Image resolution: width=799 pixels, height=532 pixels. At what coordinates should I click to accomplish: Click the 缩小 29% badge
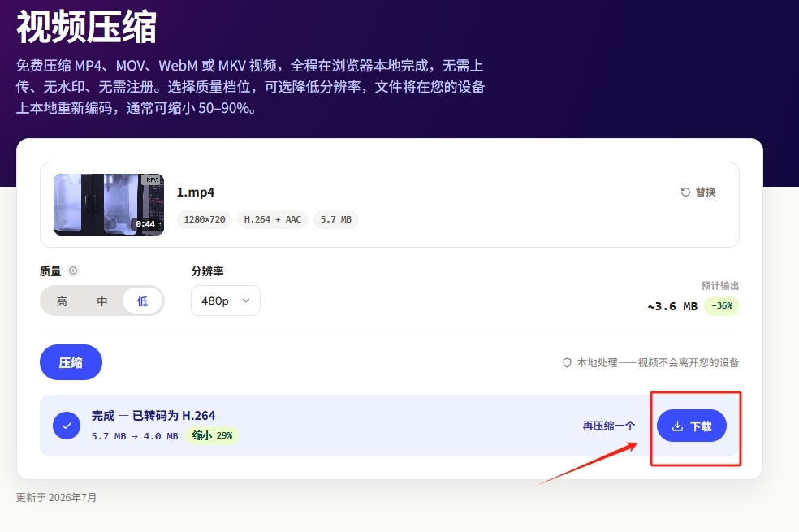coord(212,435)
